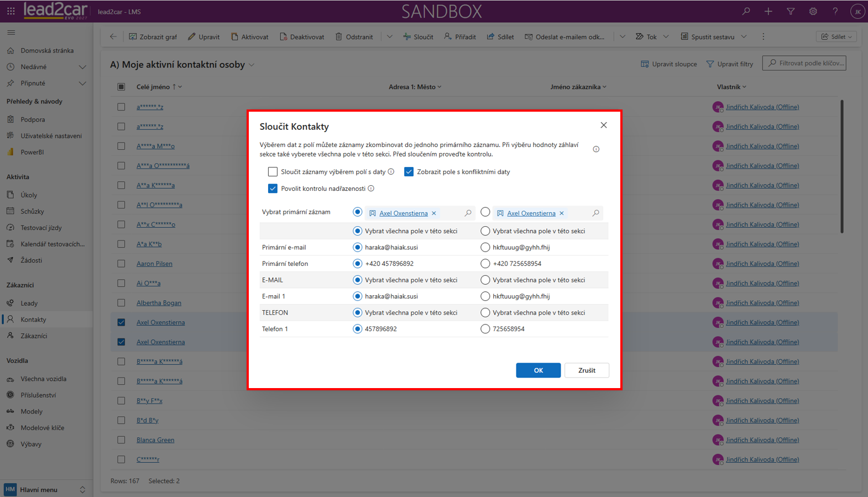
Task: Click Zrušit to cancel merge
Action: click(587, 370)
